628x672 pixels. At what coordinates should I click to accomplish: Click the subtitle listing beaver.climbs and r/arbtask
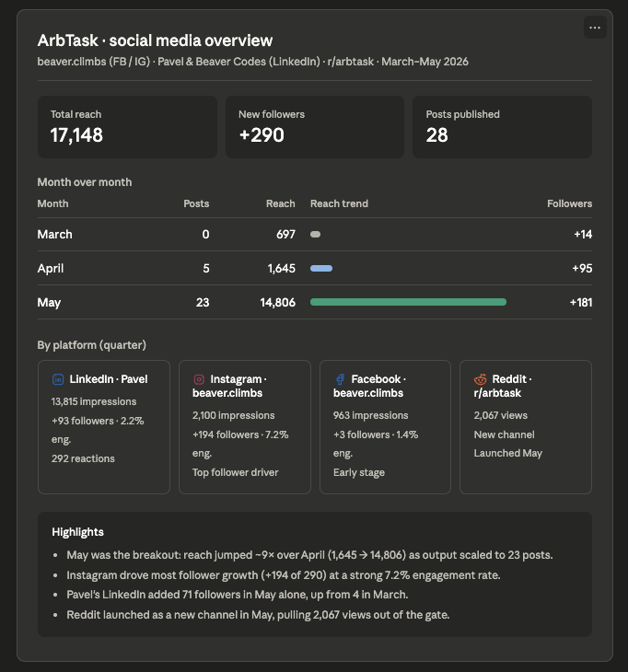[252, 62]
